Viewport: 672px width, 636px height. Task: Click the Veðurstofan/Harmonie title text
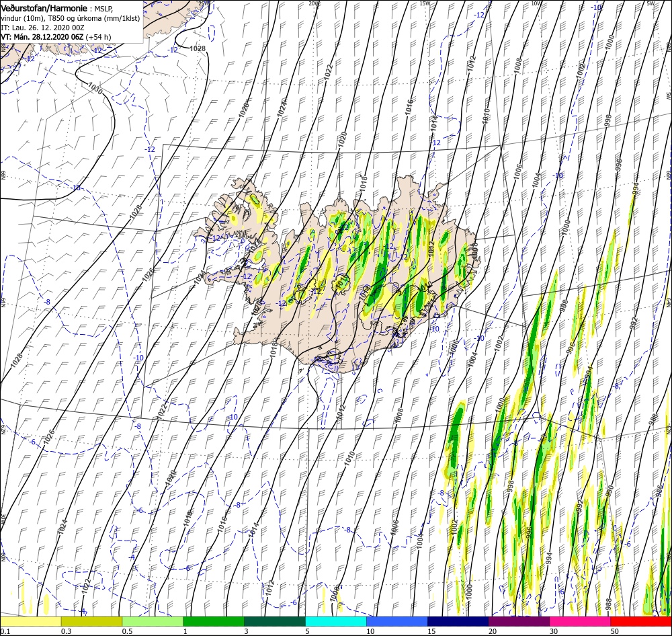[44, 8]
